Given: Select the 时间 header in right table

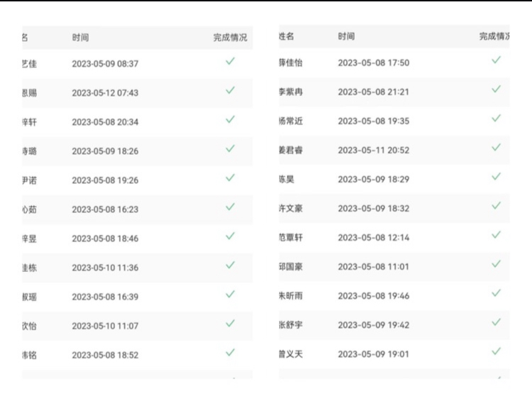Looking at the screenshot, I should coord(346,36).
